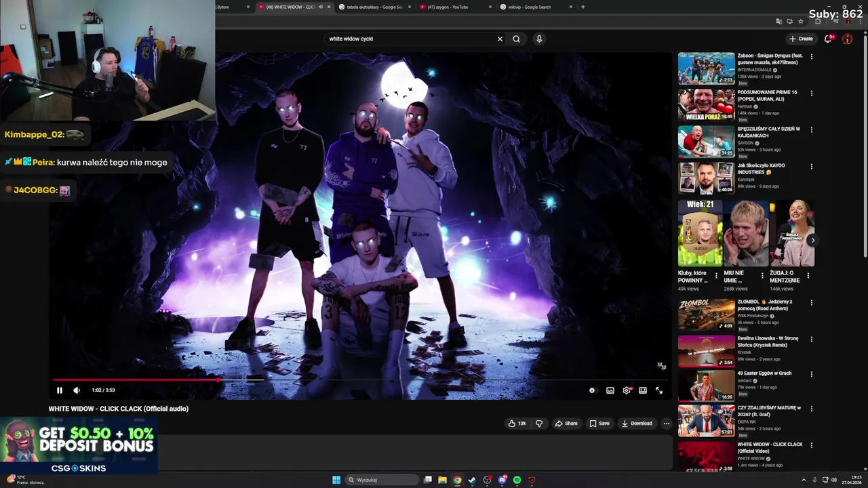The image size is (868, 488).
Task: Open 49 Easter Eggów w Grach video
Action: click(706, 387)
